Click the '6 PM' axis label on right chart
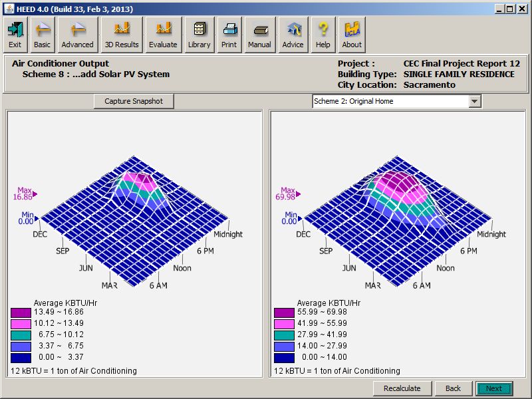Screen dimensions: 532x399 click(469, 251)
